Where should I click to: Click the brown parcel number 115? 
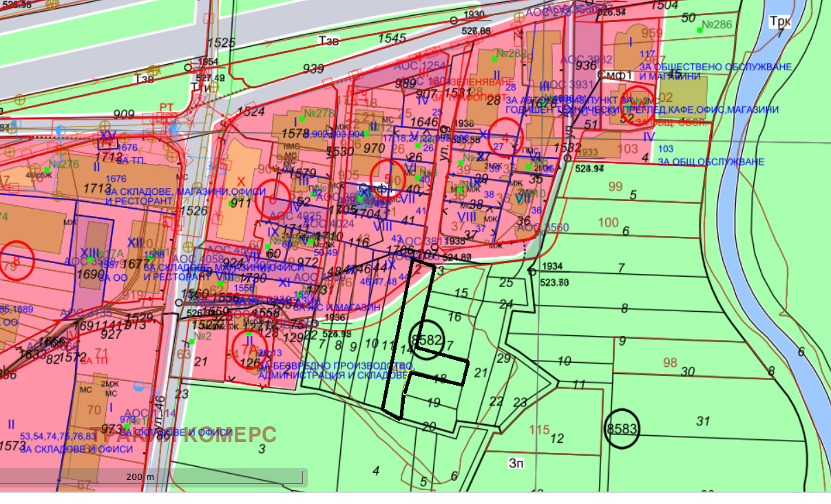(539, 430)
